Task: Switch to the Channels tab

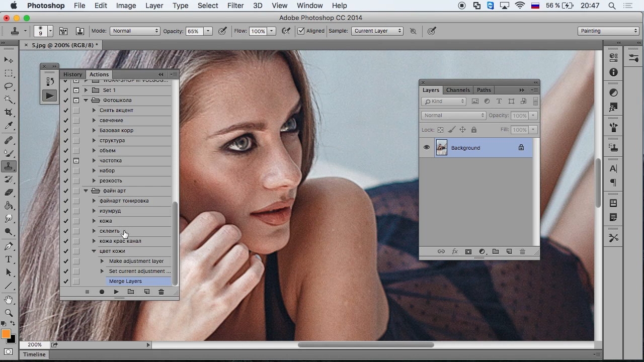Action: coord(458,90)
